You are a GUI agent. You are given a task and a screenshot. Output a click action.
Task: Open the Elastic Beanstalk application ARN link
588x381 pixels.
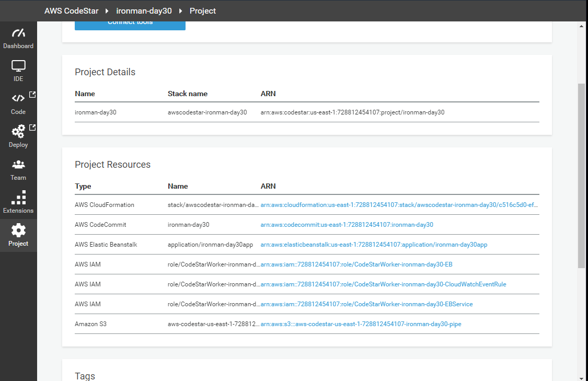tap(374, 245)
